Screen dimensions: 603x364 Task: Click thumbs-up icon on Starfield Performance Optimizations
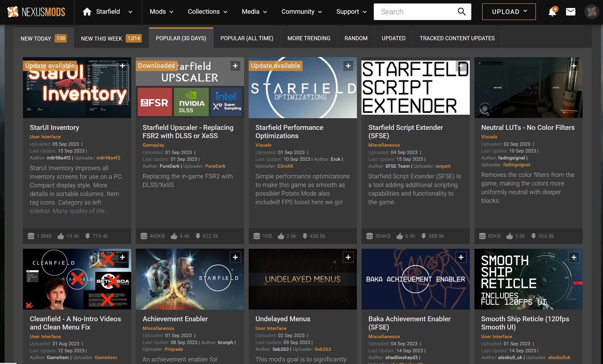pyautogui.click(x=281, y=236)
